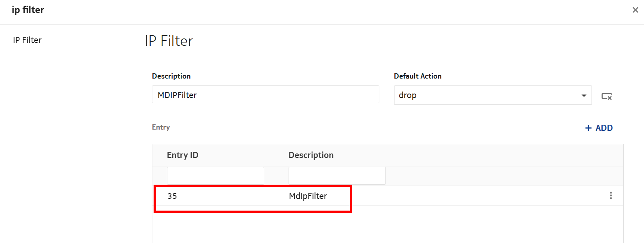Screen dimensions: 644x243
Task: Close the ip filter dialog
Action: coord(635,10)
